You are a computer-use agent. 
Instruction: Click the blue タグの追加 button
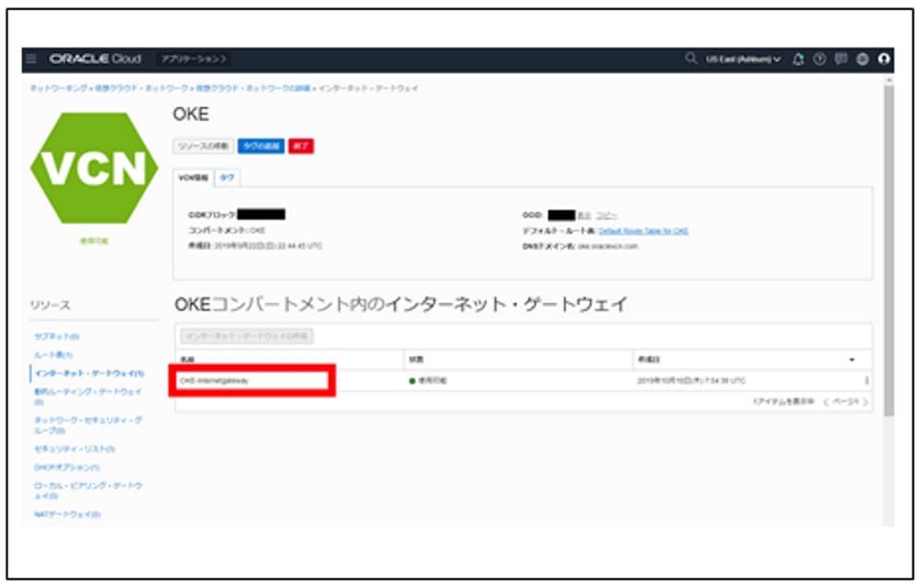[260, 145]
